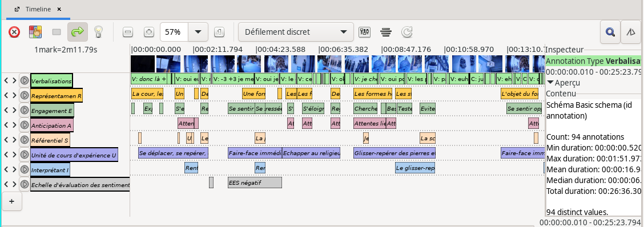Go to previous annotation in Référentiel S row
The width and height of the screenshot is (644, 227).
[x=6, y=140]
